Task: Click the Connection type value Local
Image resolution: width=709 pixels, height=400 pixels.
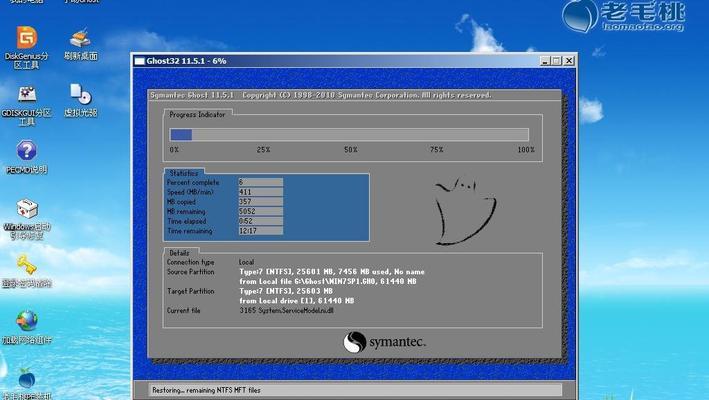Action: (x=246, y=262)
